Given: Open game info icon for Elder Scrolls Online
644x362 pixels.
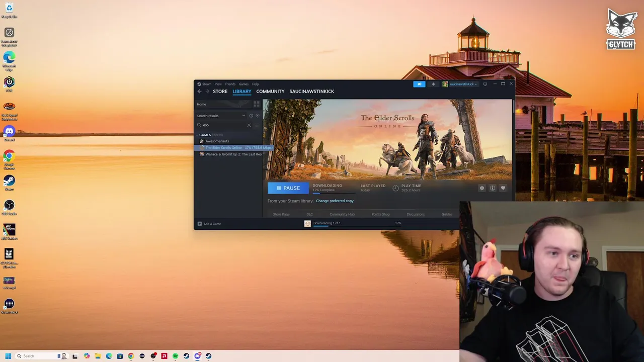Looking at the screenshot, I should pos(493,188).
